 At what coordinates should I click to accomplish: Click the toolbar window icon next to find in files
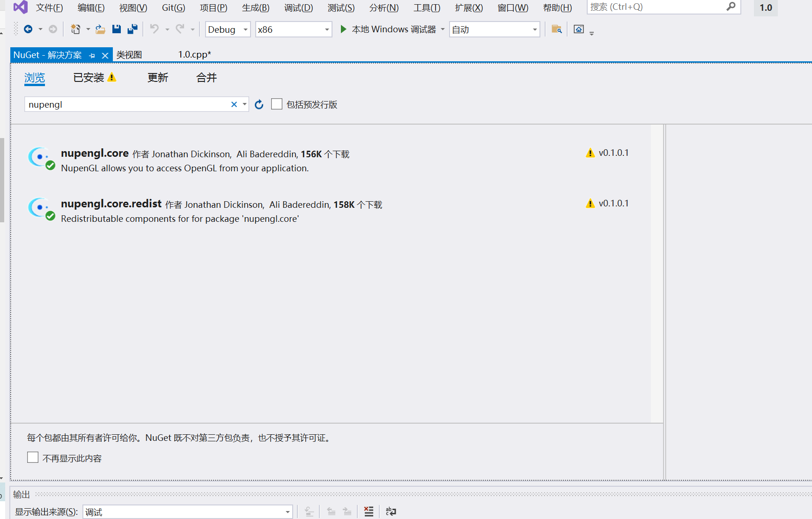coord(579,29)
